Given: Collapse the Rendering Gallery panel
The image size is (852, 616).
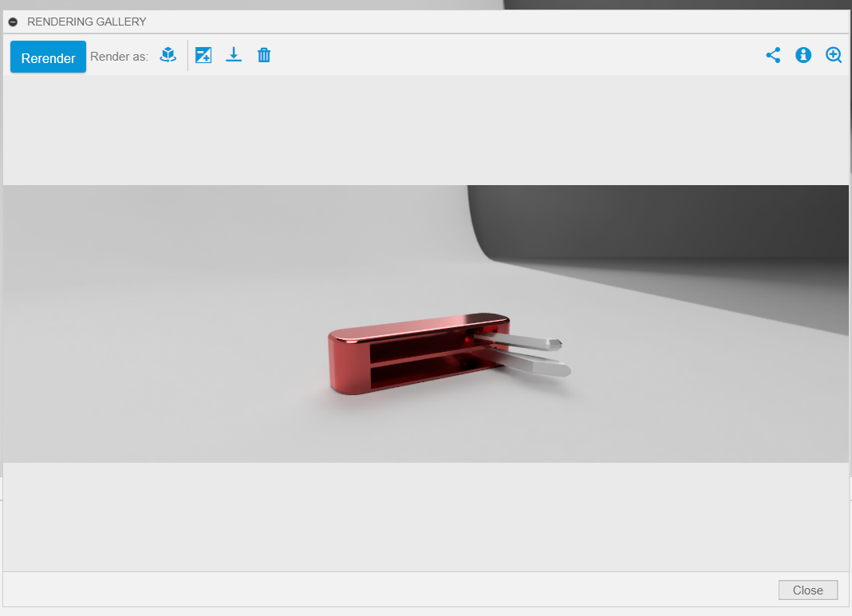Looking at the screenshot, I should [x=13, y=22].
